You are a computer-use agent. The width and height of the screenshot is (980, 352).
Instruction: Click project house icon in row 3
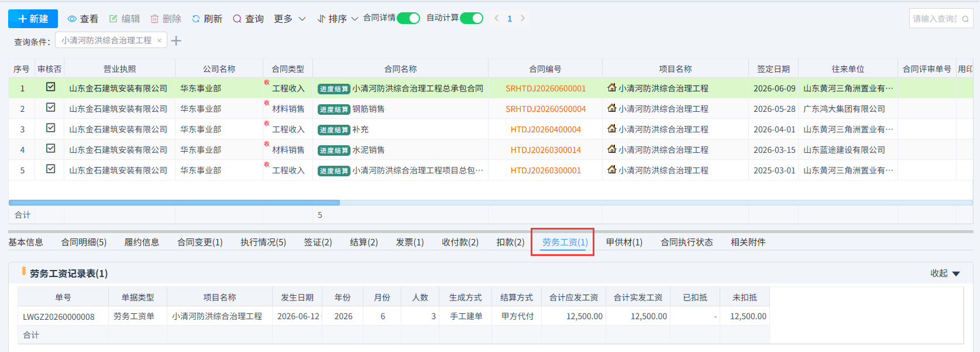coord(612,128)
